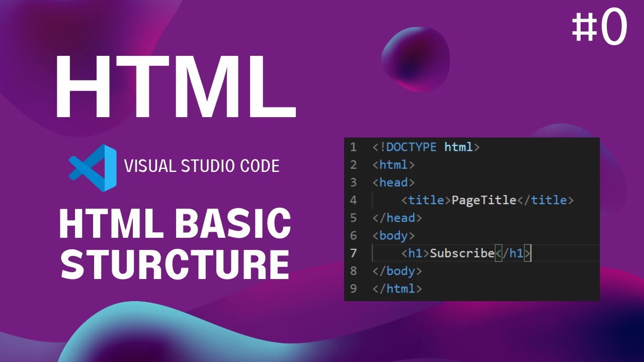The height and width of the screenshot is (362, 644).
Task: Click the closing </html> tag on line 9
Action: [x=397, y=289]
